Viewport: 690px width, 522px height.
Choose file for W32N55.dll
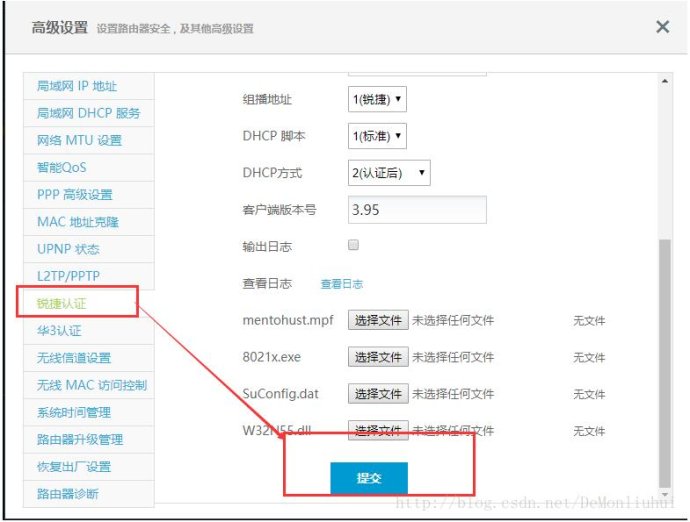tap(378, 431)
